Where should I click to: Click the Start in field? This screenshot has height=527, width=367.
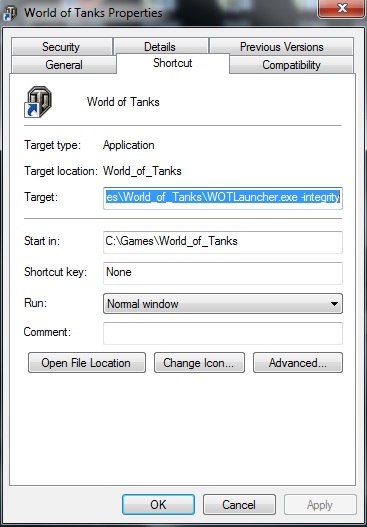(x=223, y=242)
